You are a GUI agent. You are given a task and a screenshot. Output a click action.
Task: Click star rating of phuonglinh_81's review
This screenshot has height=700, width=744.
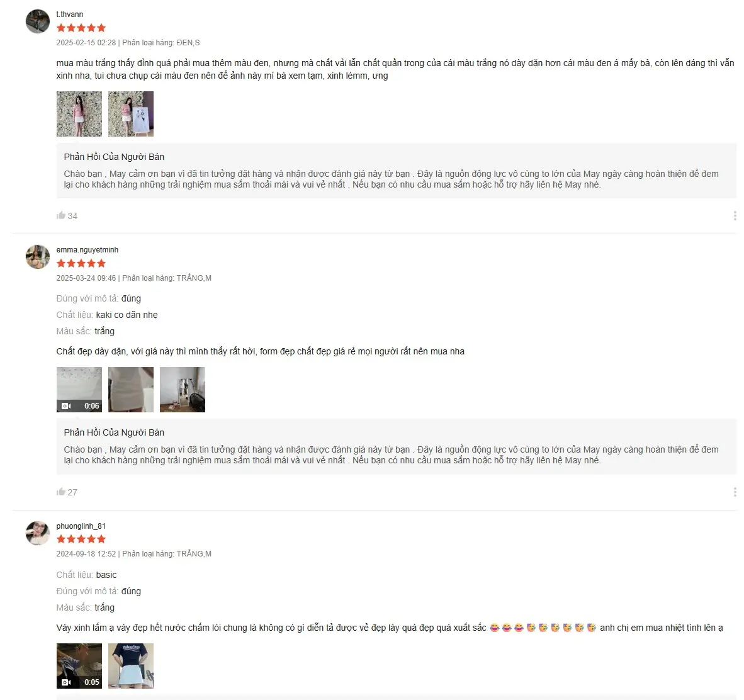pyautogui.click(x=81, y=539)
